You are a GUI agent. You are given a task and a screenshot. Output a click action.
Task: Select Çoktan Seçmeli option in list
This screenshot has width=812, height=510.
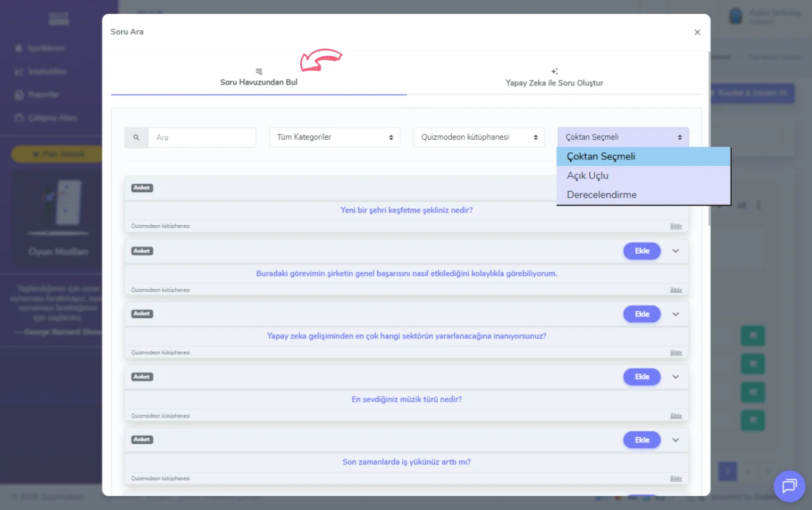click(601, 157)
